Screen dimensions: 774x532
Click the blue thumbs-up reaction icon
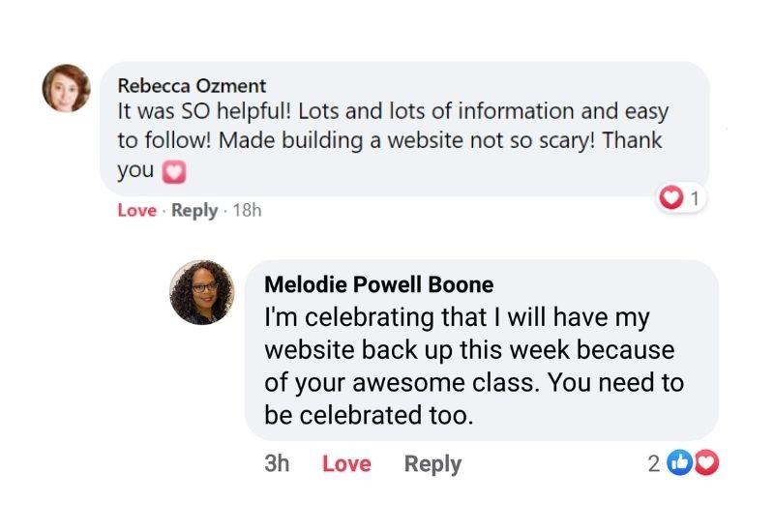pyautogui.click(x=682, y=463)
